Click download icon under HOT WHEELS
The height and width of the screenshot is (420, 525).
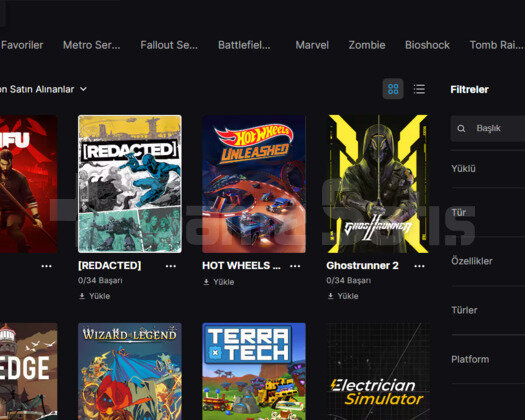[x=206, y=282]
